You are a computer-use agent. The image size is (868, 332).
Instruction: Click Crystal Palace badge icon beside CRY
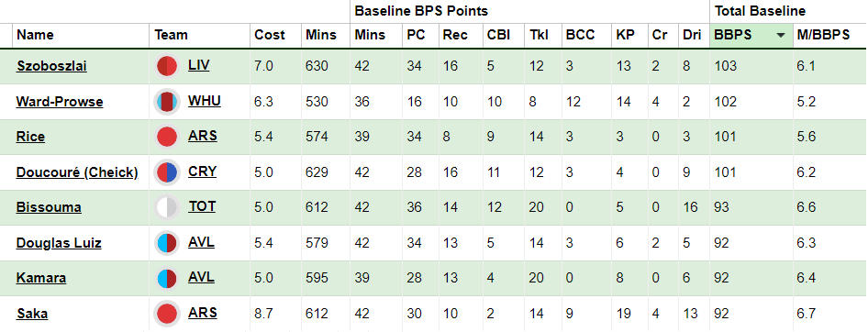point(167,172)
